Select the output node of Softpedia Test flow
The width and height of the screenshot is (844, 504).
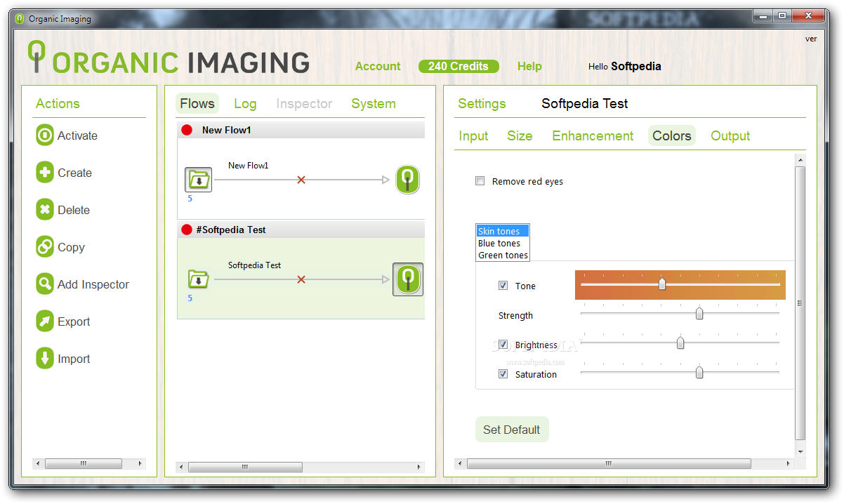pyautogui.click(x=408, y=279)
